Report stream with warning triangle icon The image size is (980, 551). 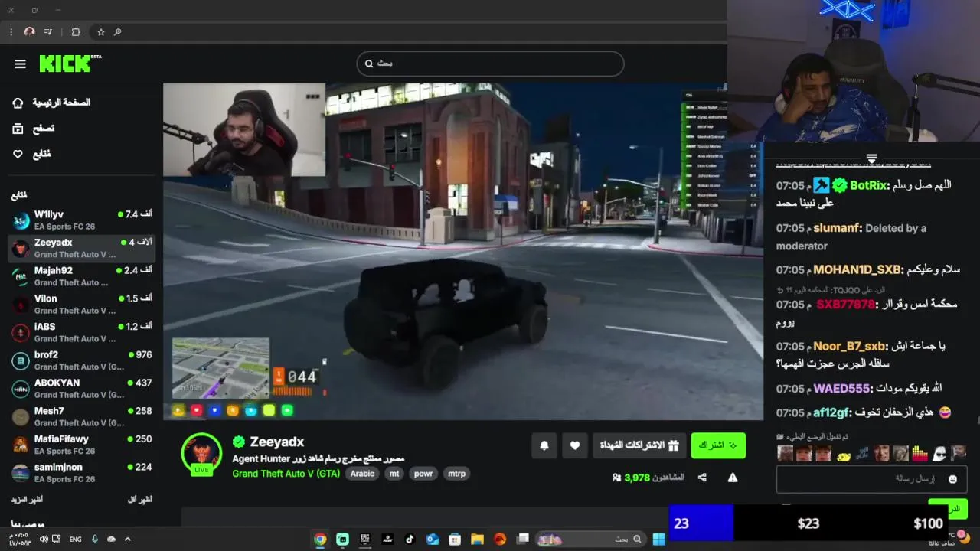click(733, 478)
